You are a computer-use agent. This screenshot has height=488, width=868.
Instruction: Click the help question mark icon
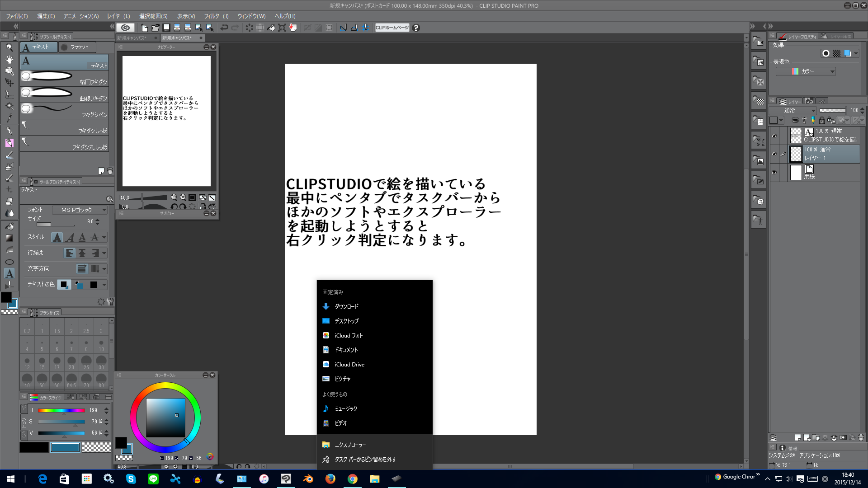416,28
